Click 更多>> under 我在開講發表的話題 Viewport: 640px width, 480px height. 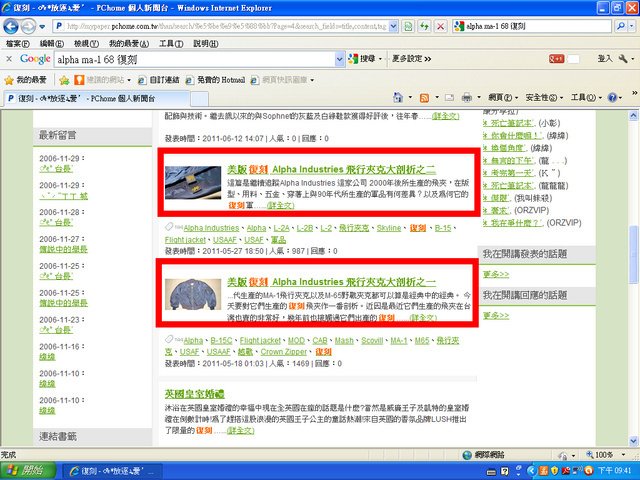point(496,274)
